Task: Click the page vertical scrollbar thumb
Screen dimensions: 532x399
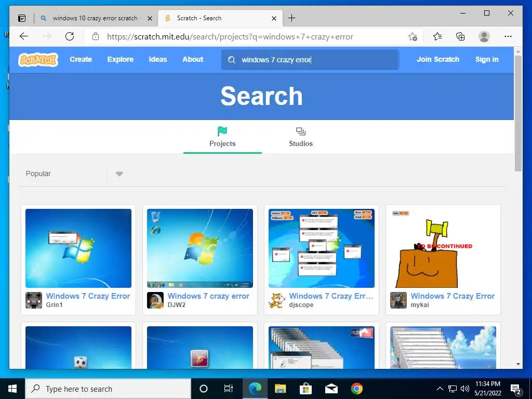Action: point(518,113)
